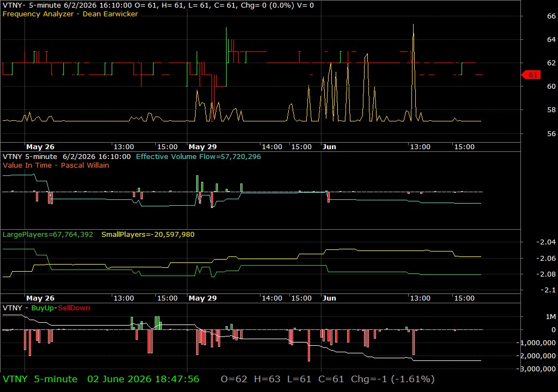The image size is (558, 392).
Task: Click the Effective Volume Flow=57,720,296 value
Action: coord(198,156)
